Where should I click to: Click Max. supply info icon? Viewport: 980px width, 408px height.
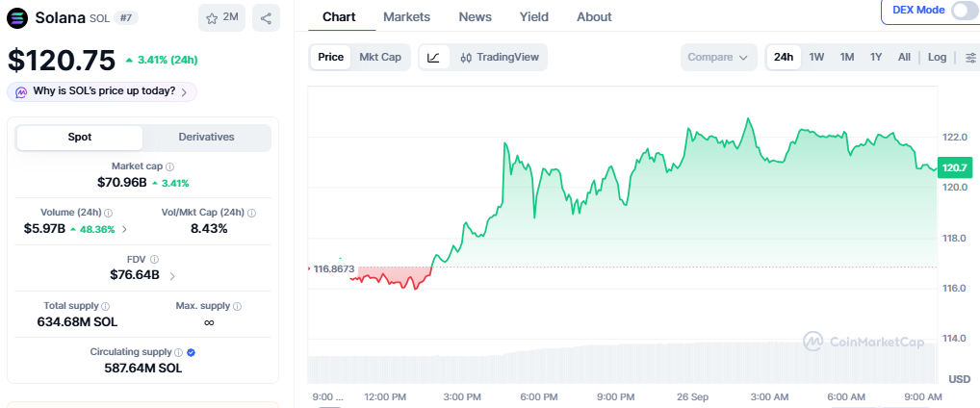237,306
